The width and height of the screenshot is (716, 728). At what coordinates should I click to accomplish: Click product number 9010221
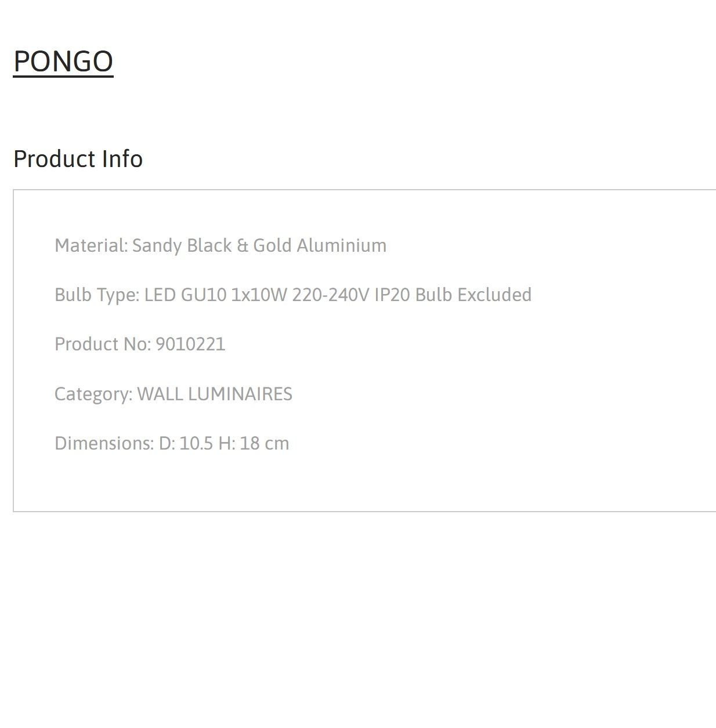tap(190, 344)
